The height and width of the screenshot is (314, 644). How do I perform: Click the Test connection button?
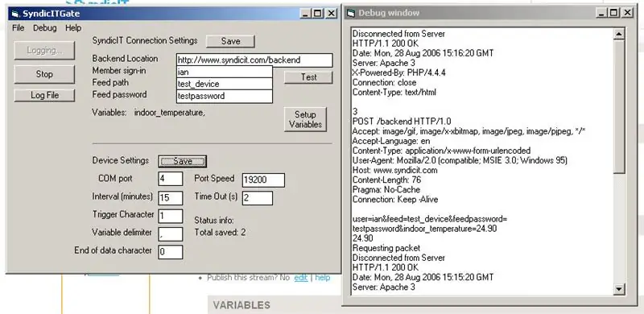(308, 77)
